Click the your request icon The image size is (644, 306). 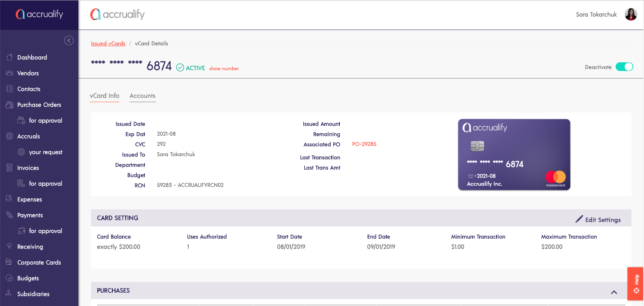coord(21,152)
